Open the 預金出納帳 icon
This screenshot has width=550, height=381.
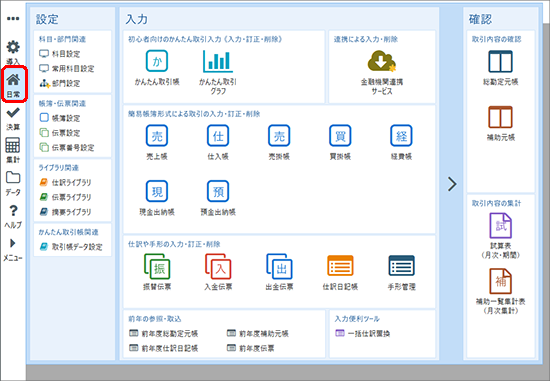pos(218,191)
